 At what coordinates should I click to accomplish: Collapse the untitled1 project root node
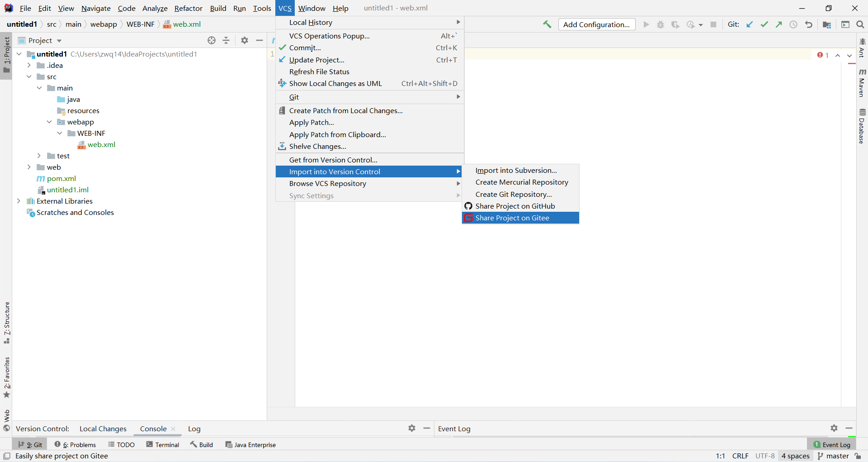[19, 54]
